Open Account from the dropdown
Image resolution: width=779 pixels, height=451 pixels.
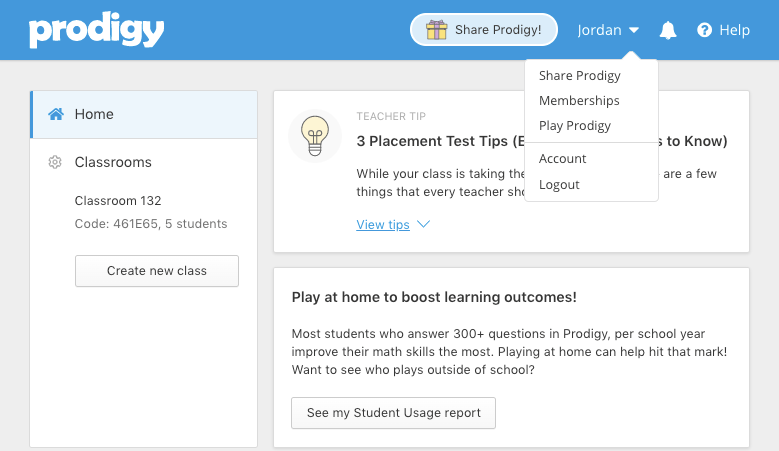(562, 158)
